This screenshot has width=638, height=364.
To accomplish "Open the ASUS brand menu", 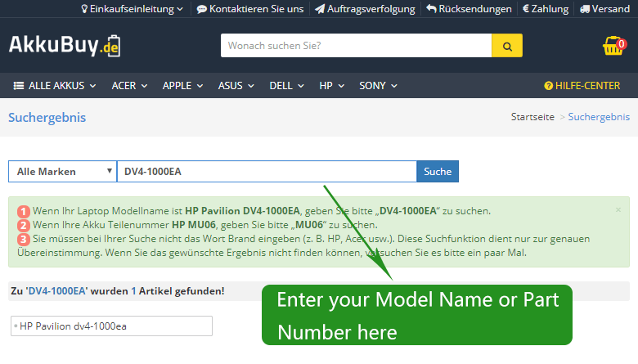I will 236,85.
